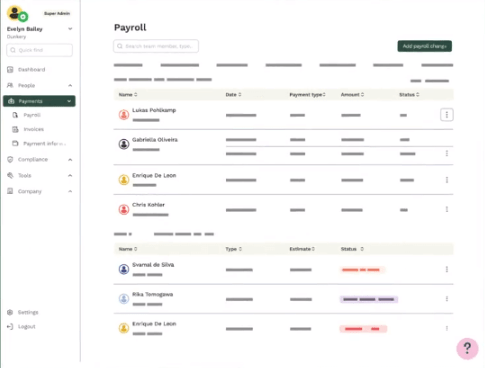Click the Settings gear icon
Viewport: 485px width, 368px height.
click(10, 312)
